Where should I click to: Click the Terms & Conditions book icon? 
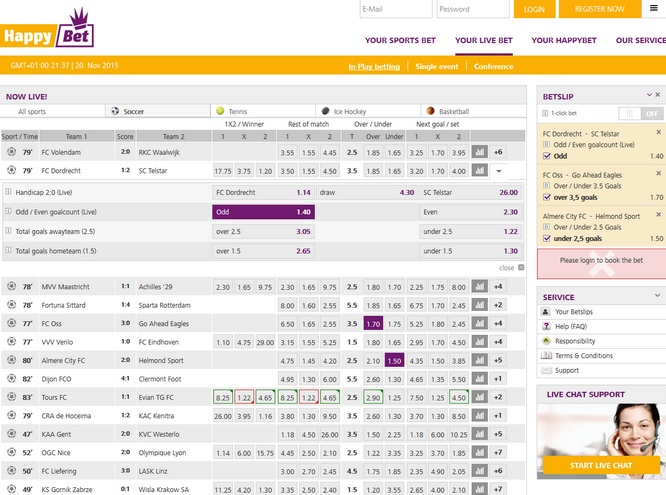click(x=546, y=356)
